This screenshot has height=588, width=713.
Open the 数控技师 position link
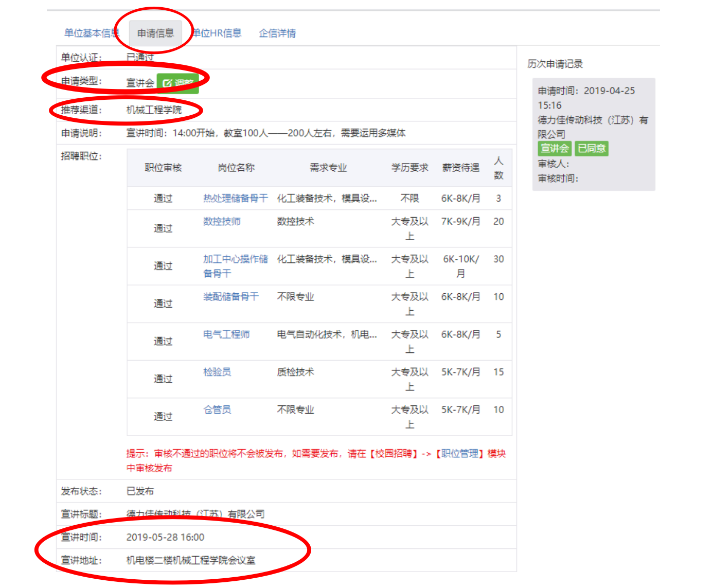point(222,222)
